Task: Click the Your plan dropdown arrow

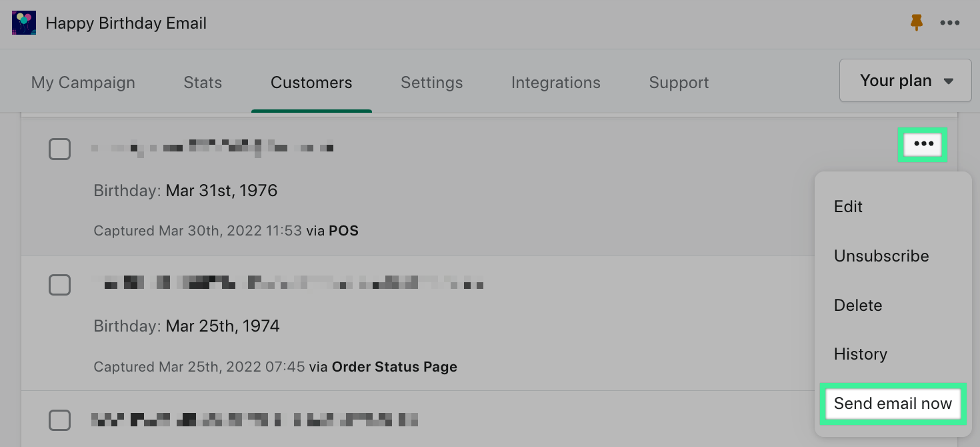Action: pyautogui.click(x=949, y=81)
